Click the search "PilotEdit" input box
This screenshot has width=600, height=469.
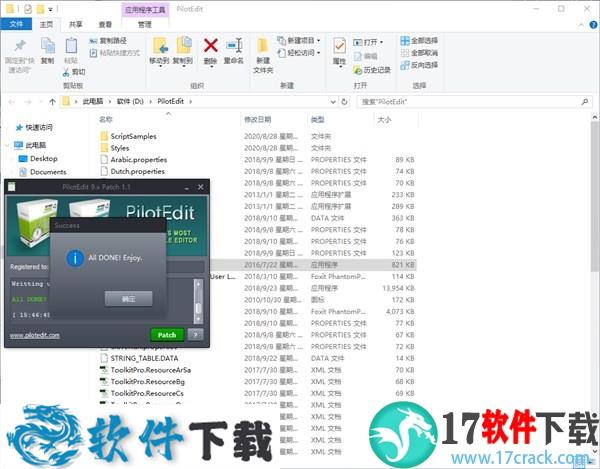coord(425,101)
